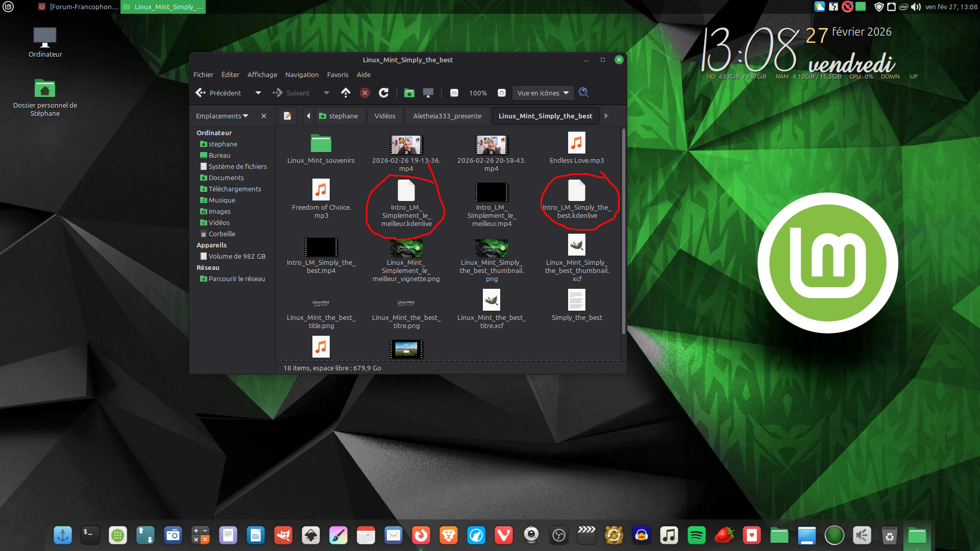Launch Terminal from the dock

point(90,535)
